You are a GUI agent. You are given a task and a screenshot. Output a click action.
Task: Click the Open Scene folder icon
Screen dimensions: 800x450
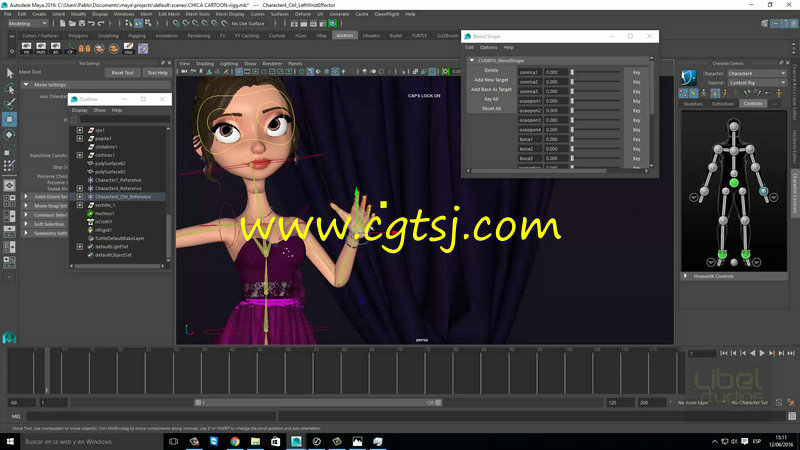72,23
